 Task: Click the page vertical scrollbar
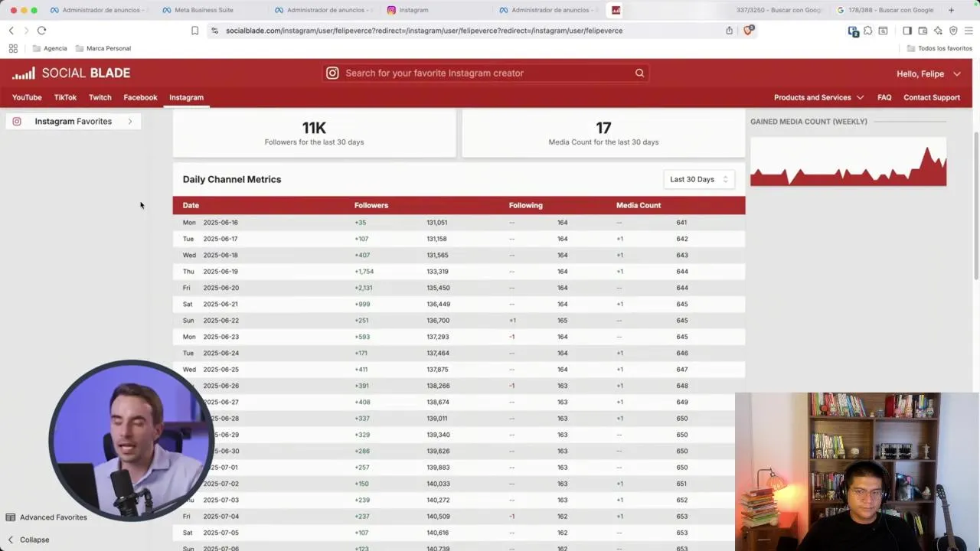pyautogui.click(x=975, y=205)
